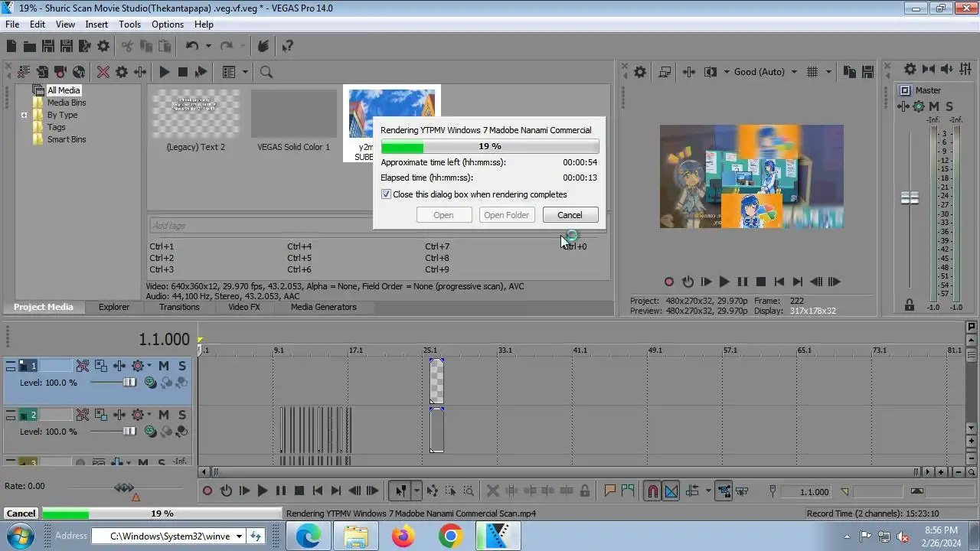Solo video track 2
Viewport: 980px width, 551px height.
pyautogui.click(x=181, y=415)
